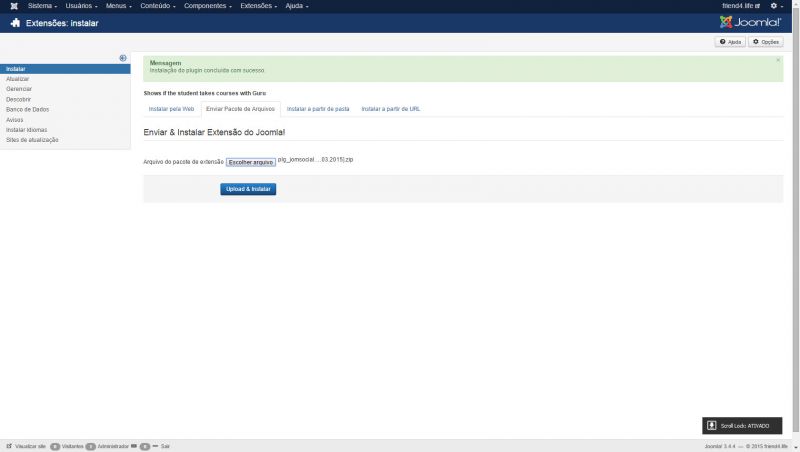The width and height of the screenshot is (800, 452).
Task: Open the Componentes menu
Action: (208, 6)
